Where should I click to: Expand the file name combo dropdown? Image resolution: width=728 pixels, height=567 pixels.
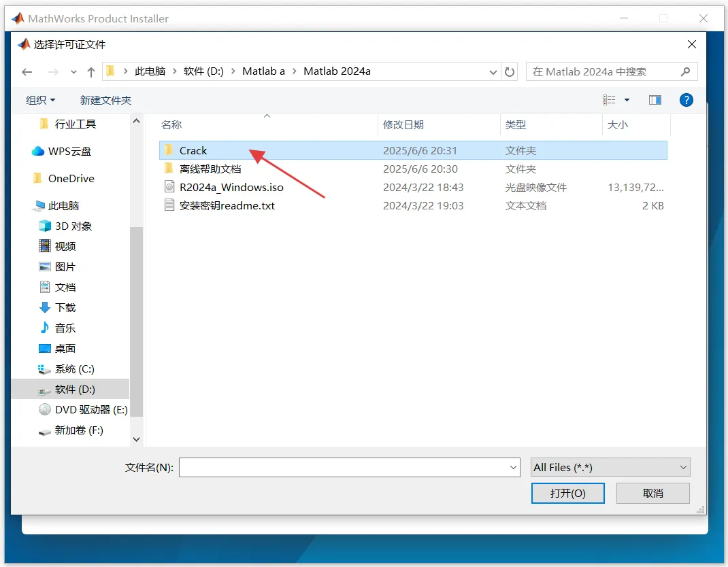pyautogui.click(x=514, y=467)
